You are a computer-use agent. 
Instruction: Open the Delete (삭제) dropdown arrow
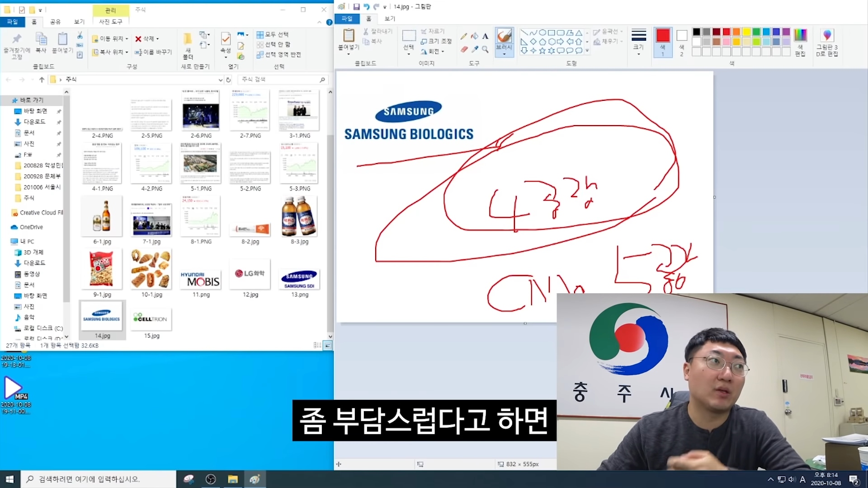tap(157, 39)
